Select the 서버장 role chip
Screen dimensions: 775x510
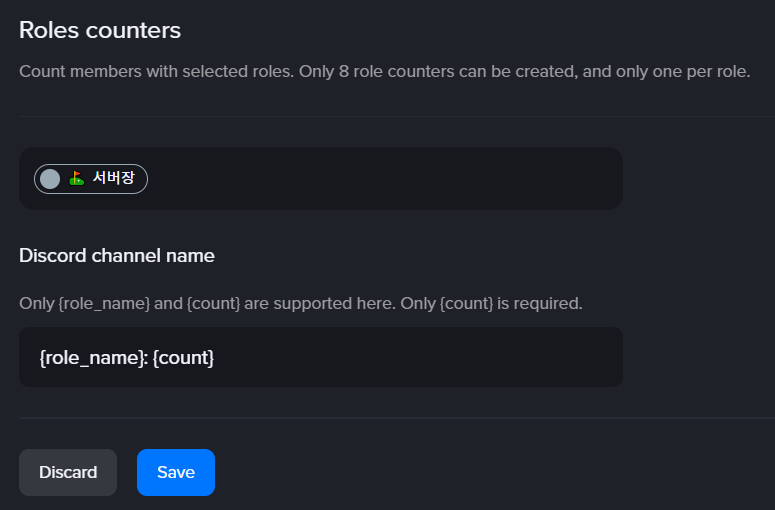(91, 179)
